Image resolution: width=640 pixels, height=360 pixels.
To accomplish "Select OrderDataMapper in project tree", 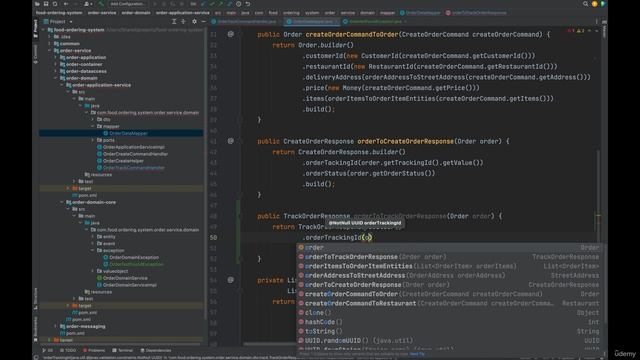I will click(x=128, y=133).
